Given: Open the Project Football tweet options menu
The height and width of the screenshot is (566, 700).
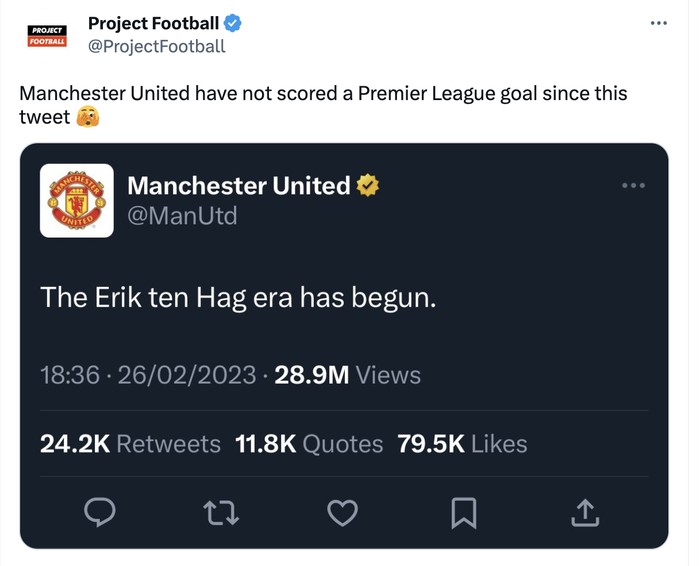Looking at the screenshot, I should pyautogui.click(x=658, y=23).
